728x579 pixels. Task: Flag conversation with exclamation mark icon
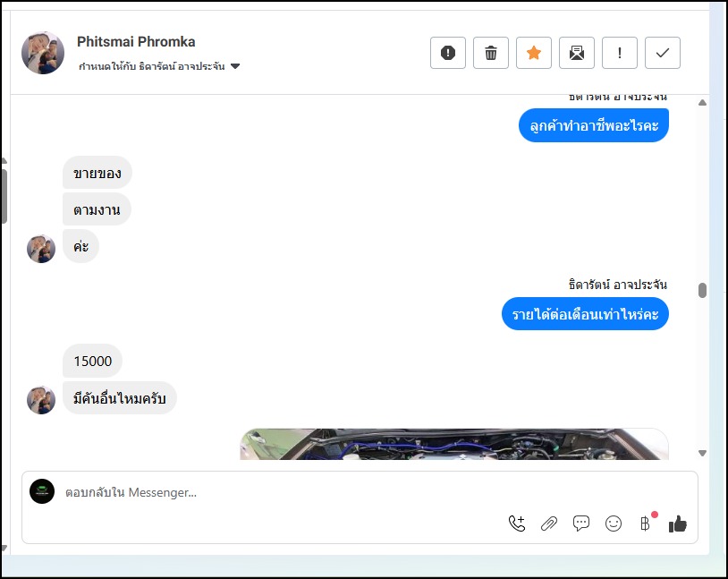click(620, 53)
